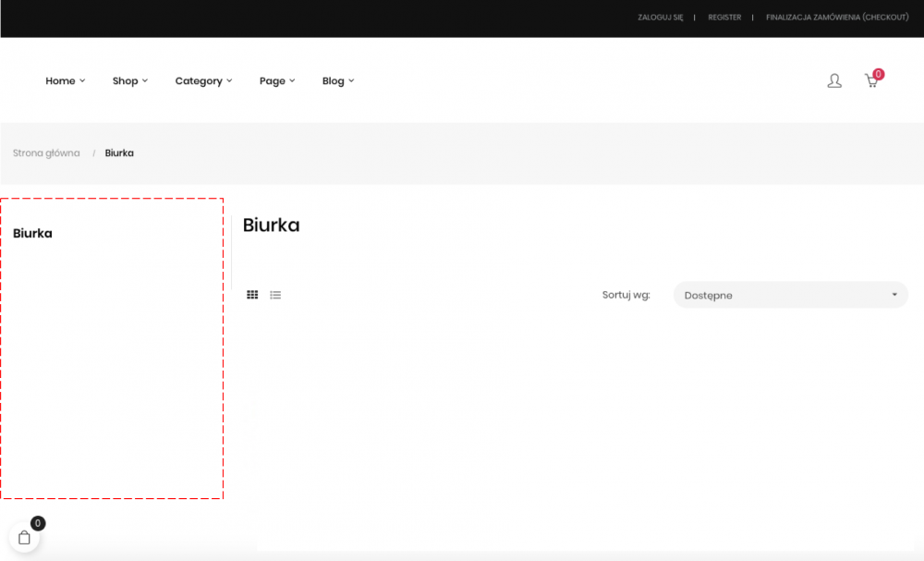Expand the Shop menu
This screenshot has width=924, height=561.
click(x=129, y=81)
